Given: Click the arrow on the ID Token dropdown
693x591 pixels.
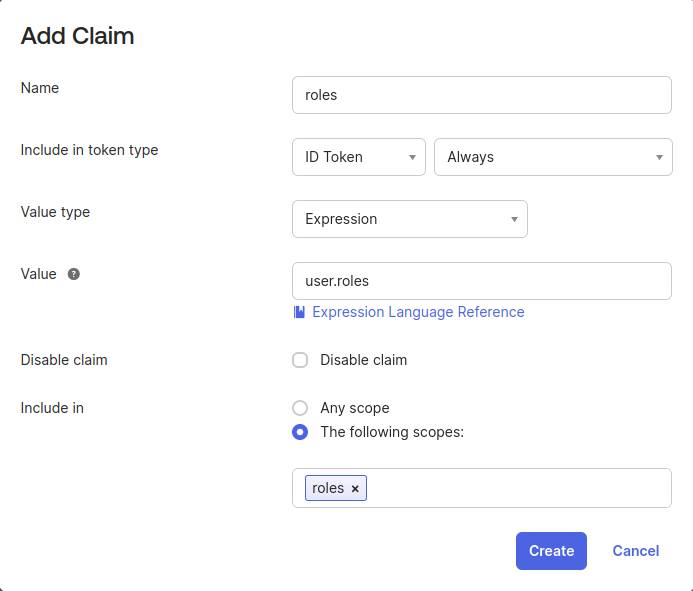Looking at the screenshot, I should coord(412,157).
